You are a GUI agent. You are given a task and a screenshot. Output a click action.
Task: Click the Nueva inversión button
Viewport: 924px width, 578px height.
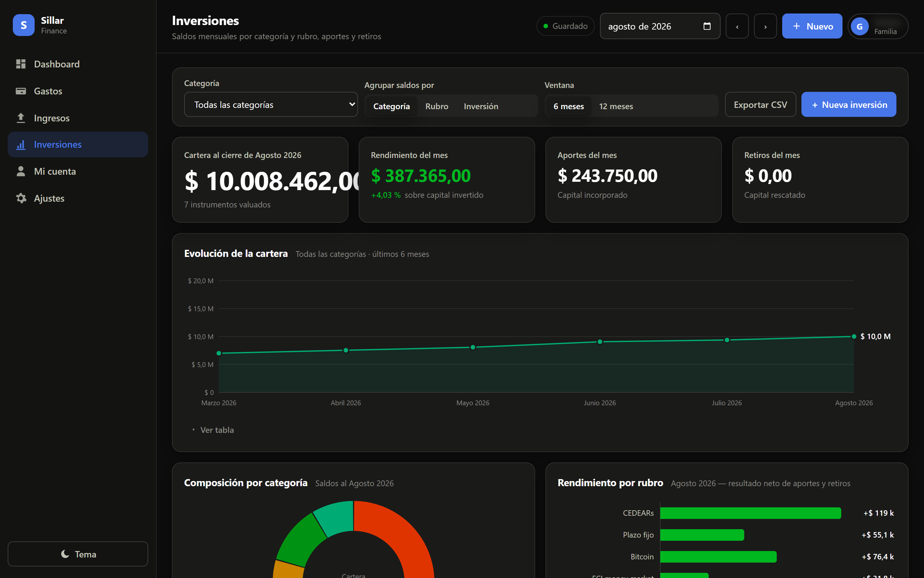click(848, 104)
